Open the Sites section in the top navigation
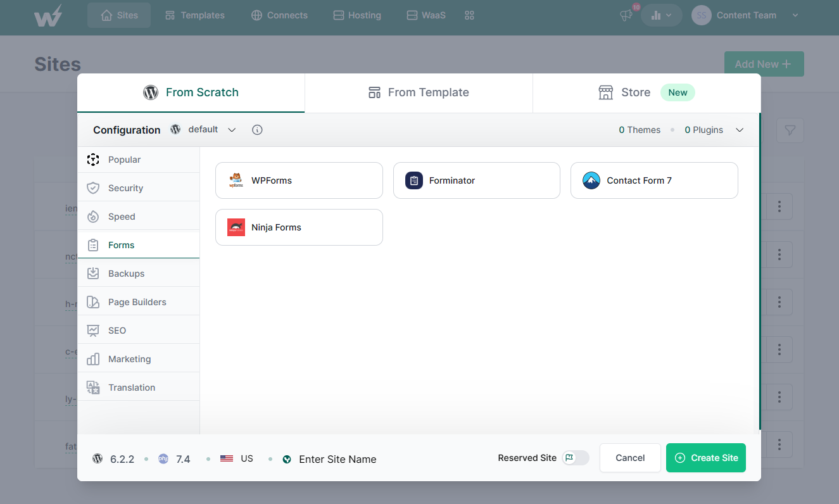Screen dimensions: 839x504 (x=119, y=15)
